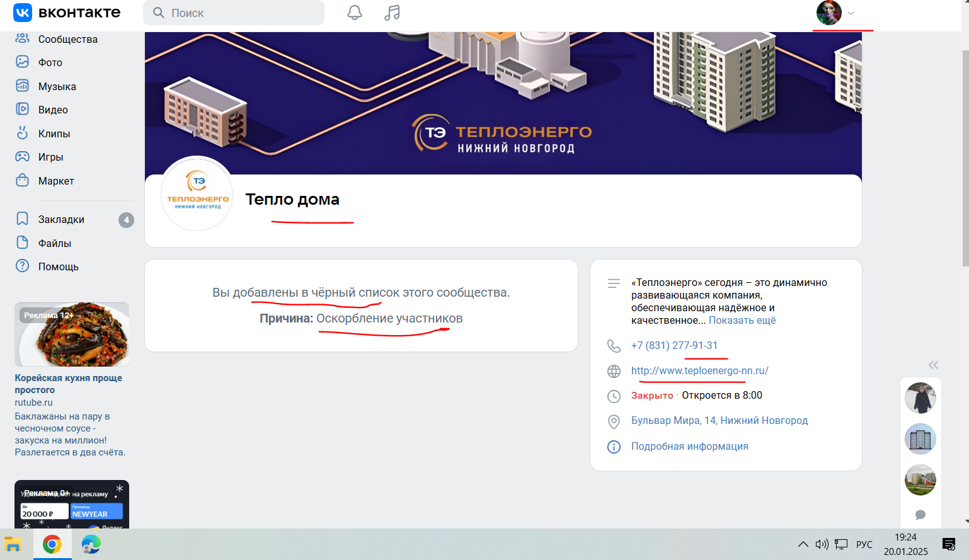Click the Фото picture icon
This screenshot has width=969, height=560.
point(22,62)
